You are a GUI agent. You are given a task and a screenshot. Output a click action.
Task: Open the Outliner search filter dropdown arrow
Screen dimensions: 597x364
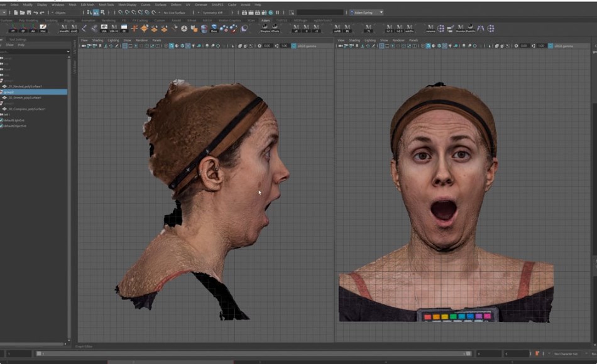68,51
